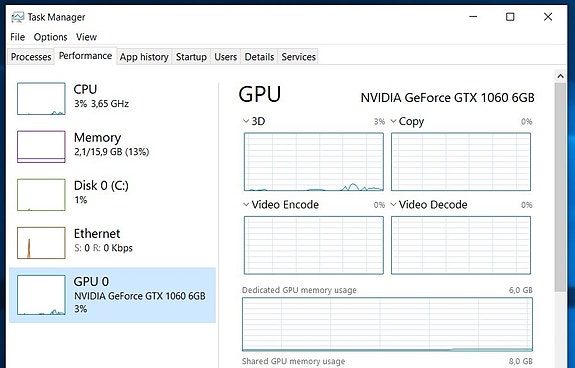Click the 2,1/15,9 GB (13%) memory text
The height and width of the screenshot is (368, 575).
tap(111, 152)
